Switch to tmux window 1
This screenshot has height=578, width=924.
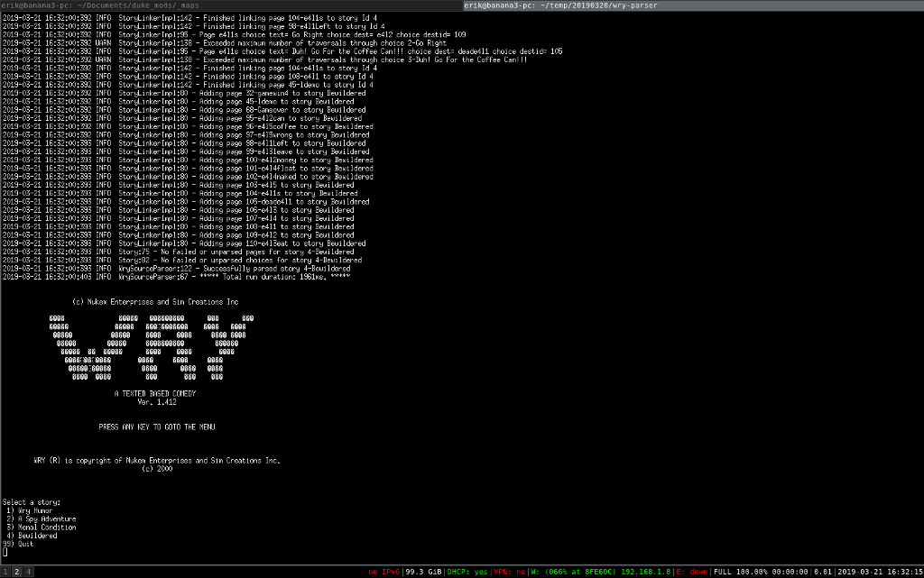pos(5,572)
